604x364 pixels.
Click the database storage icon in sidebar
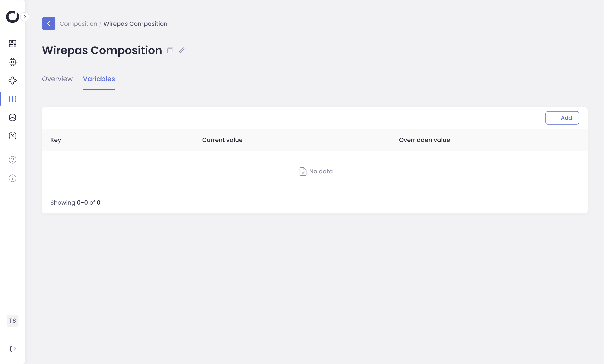pos(13,117)
